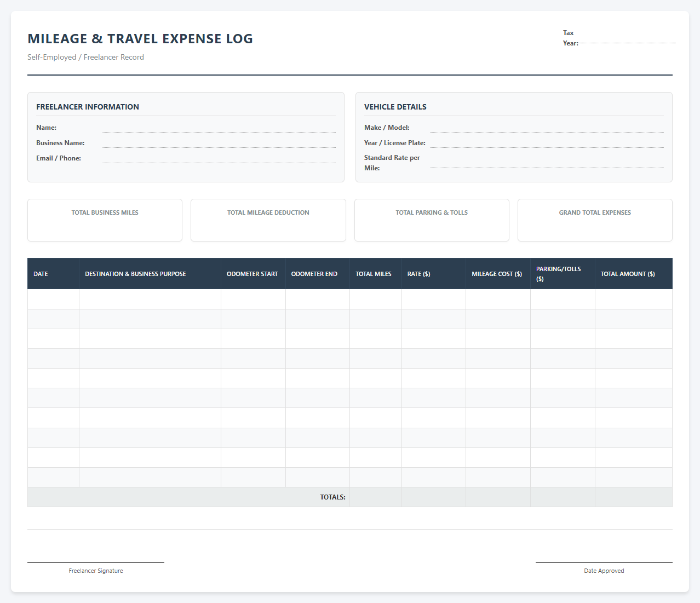Click the VEHICLE DETAILS section heading

pos(395,107)
